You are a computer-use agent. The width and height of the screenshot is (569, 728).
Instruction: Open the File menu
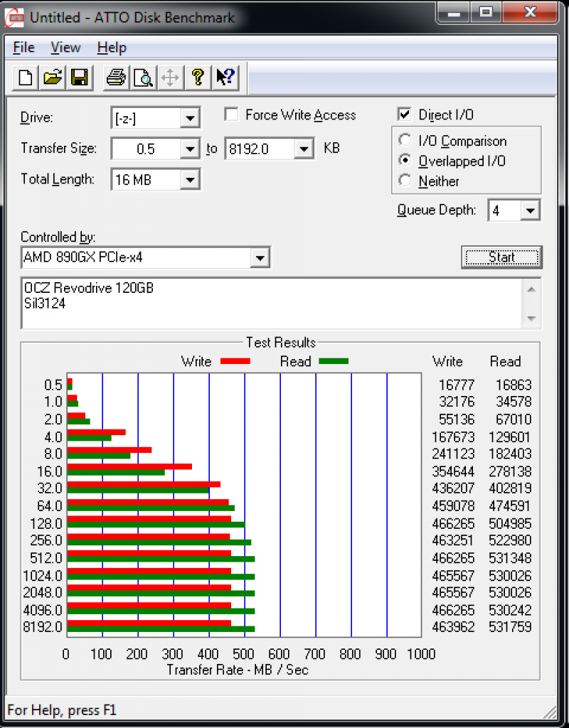click(23, 48)
